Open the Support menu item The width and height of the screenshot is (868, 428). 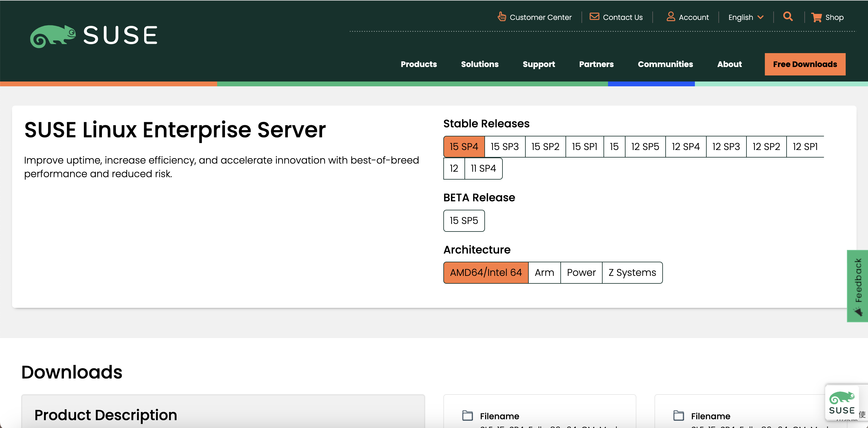(538, 64)
